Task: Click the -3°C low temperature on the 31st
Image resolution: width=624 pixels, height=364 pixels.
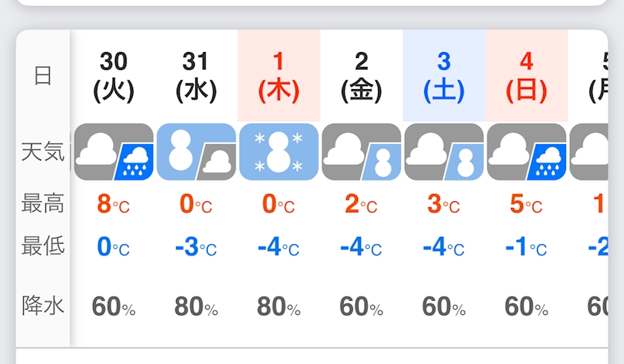Action: pyautogui.click(x=196, y=247)
